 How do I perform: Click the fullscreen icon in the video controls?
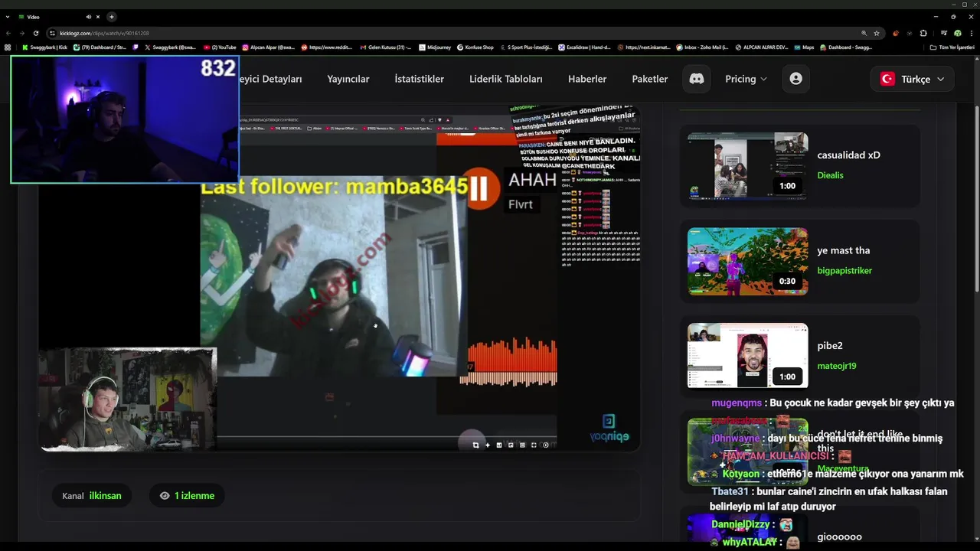click(x=534, y=445)
